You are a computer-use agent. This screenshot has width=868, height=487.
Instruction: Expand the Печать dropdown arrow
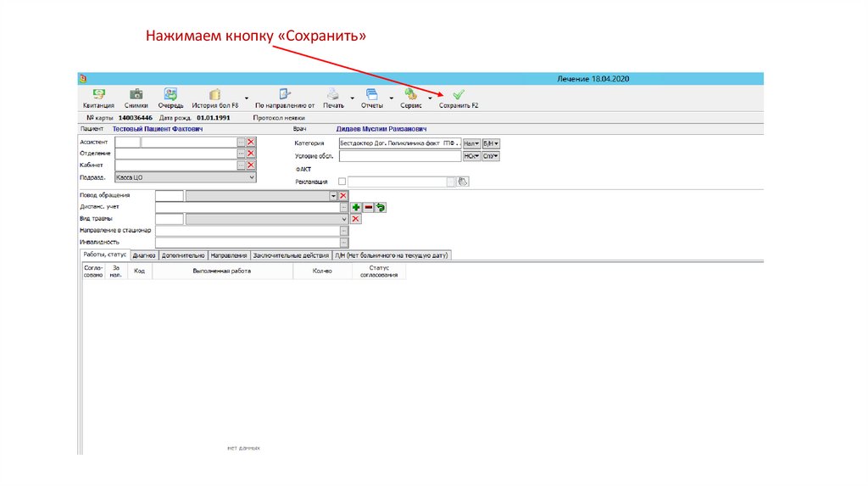(x=352, y=98)
